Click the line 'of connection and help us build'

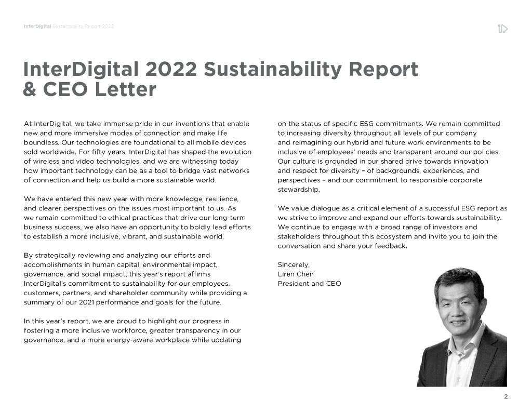coord(120,180)
